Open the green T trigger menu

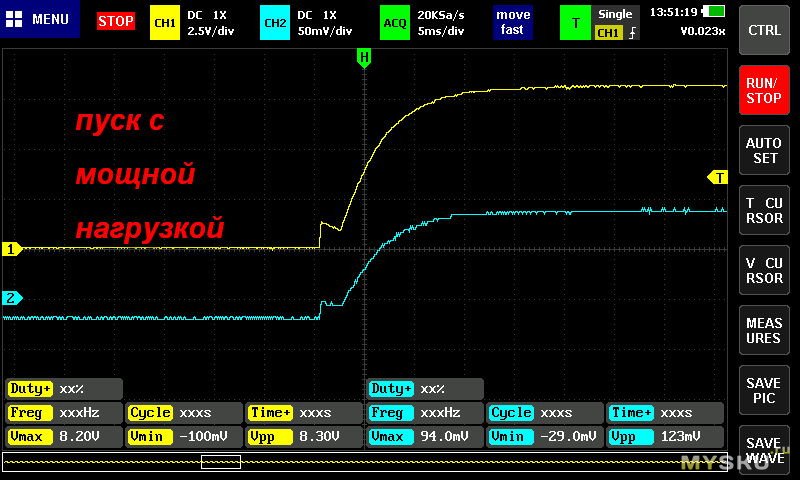tap(575, 22)
